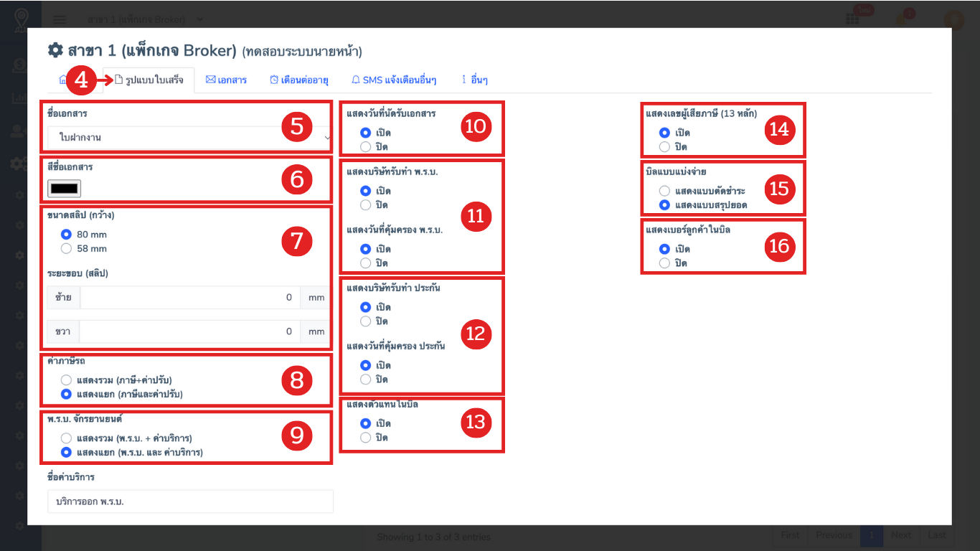This screenshot has height=551, width=980.
Task: Click page 1 in the background pagination
Action: pyautogui.click(x=872, y=535)
